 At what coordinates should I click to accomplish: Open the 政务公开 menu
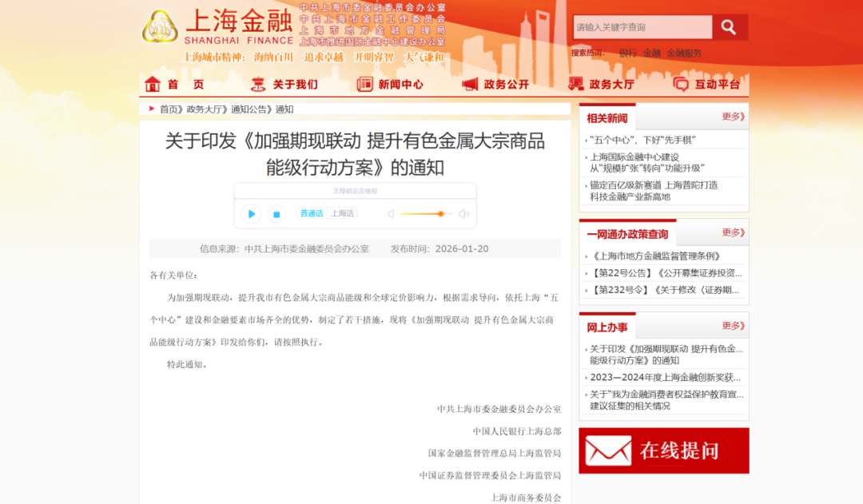pos(507,84)
